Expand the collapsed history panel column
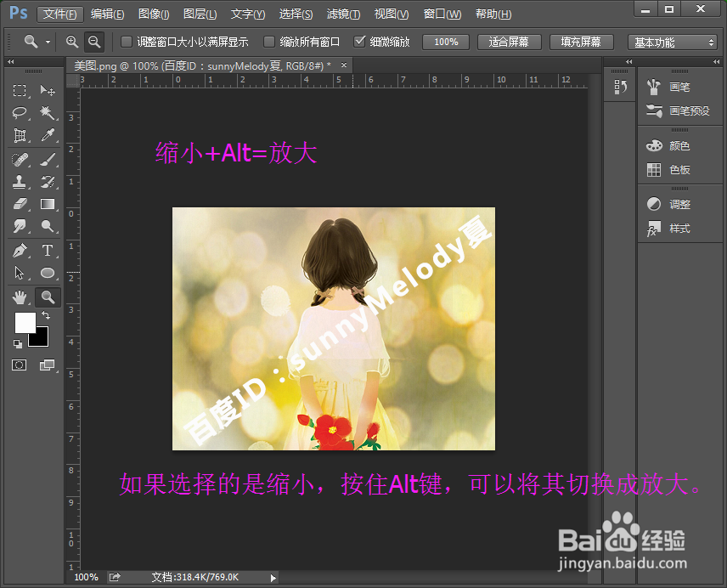Image resolution: width=727 pixels, height=588 pixels. tap(628, 62)
